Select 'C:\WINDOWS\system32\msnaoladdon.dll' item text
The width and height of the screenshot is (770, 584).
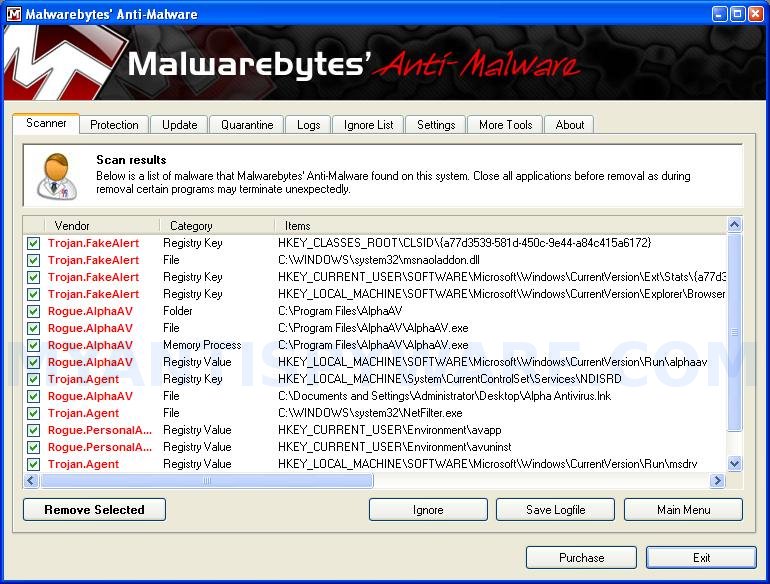tap(379, 260)
